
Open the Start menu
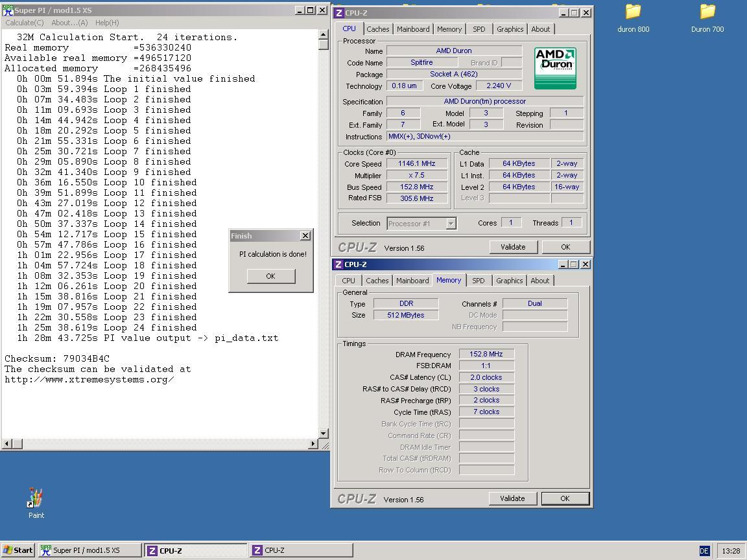tap(18, 550)
